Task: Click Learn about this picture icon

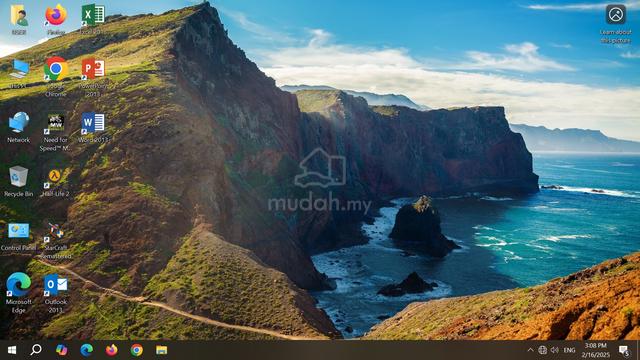Action: (x=616, y=24)
